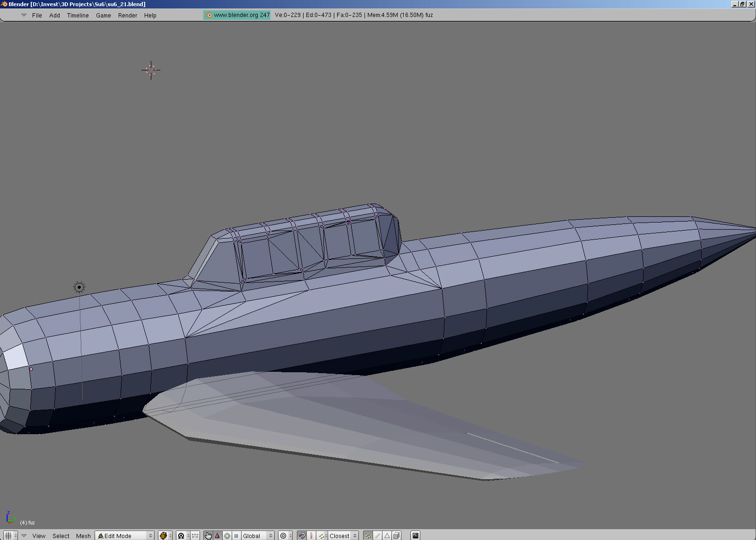This screenshot has width=756, height=540.
Task: Open the Select menu in header
Action: point(61,536)
